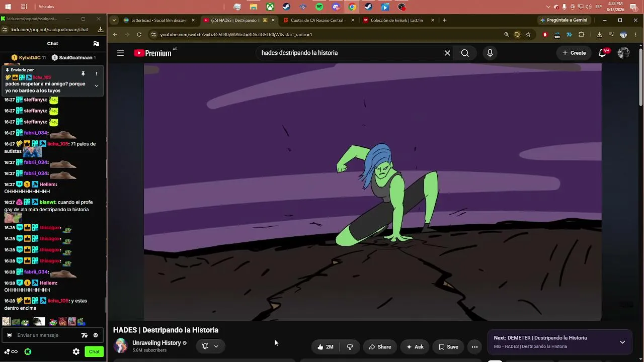Unpin the pinned chat message
This screenshot has width=644, height=362.
83,74
